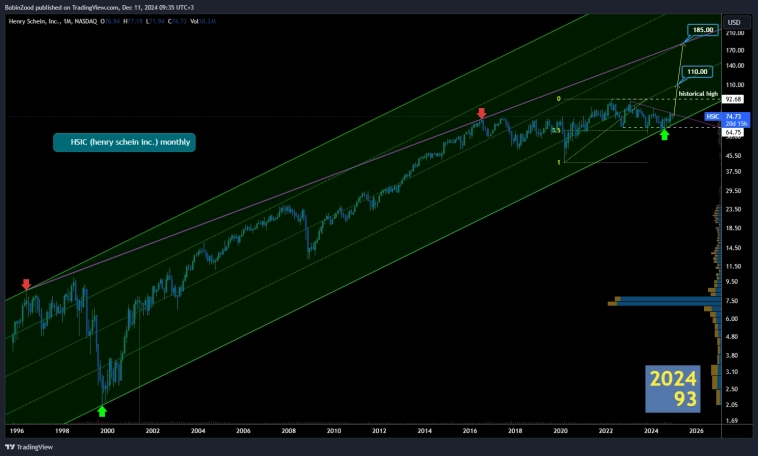Click the 29.50 price axis label
This screenshot has width=758, height=456.
[733, 191]
